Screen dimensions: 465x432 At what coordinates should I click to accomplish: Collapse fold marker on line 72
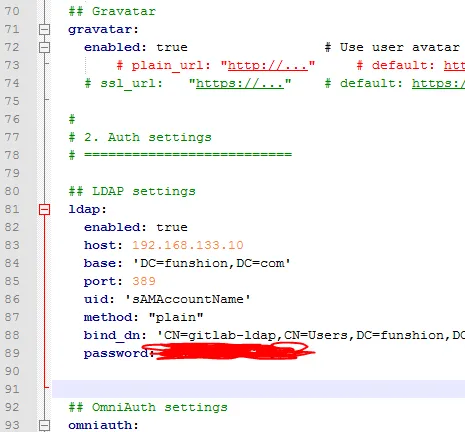click(44, 48)
